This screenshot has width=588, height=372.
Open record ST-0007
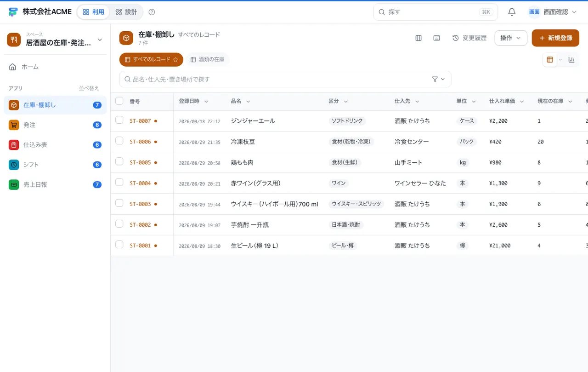(140, 121)
